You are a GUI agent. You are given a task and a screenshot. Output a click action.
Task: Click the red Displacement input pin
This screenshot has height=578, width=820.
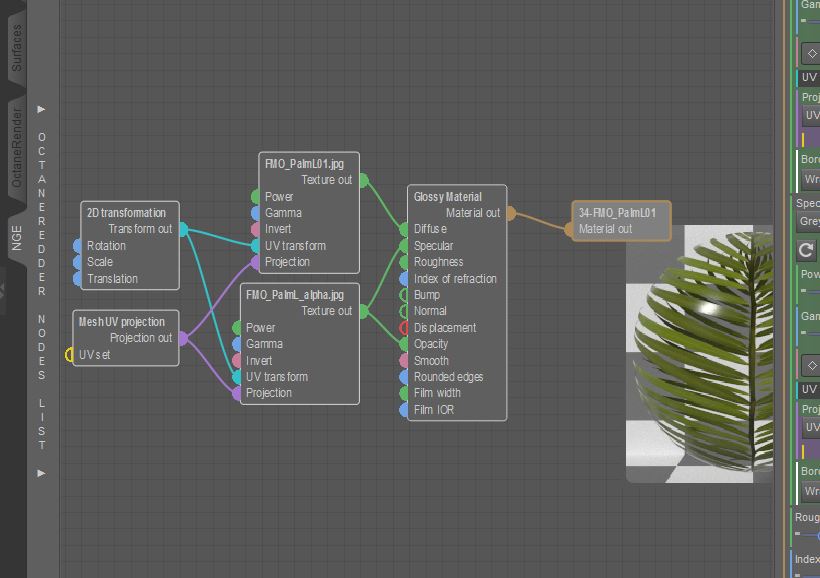pyautogui.click(x=404, y=328)
